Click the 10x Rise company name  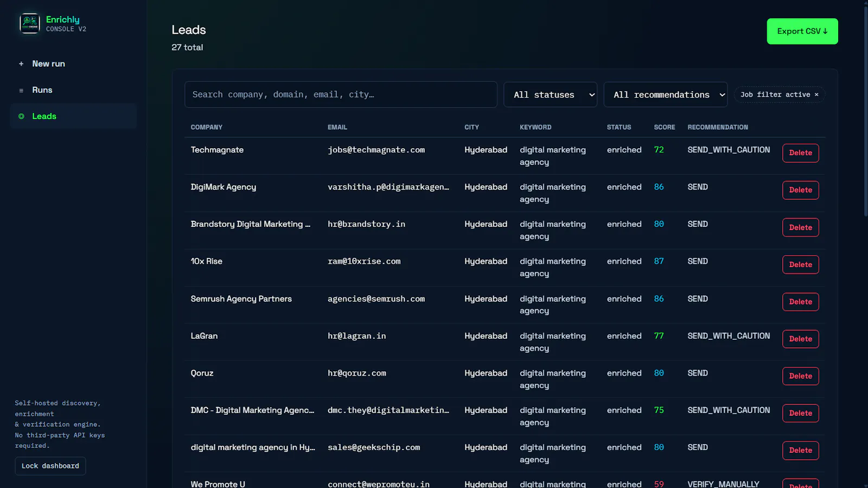(x=207, y=261)
